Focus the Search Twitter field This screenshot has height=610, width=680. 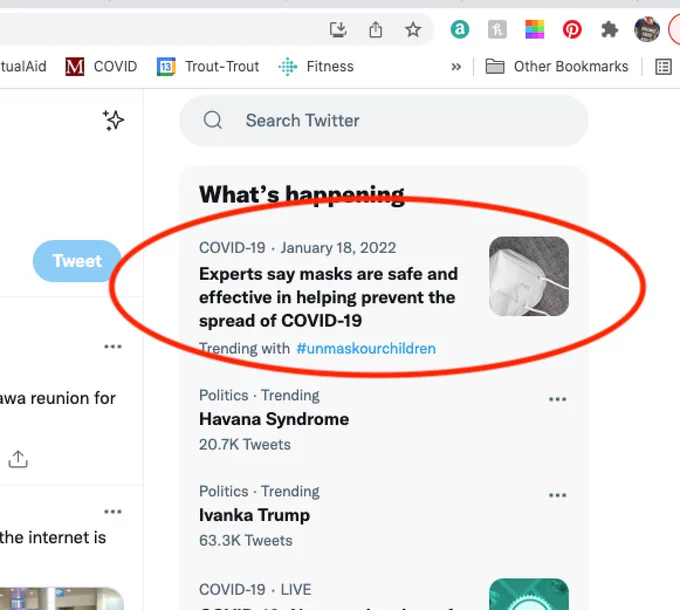tap(384, 121)
